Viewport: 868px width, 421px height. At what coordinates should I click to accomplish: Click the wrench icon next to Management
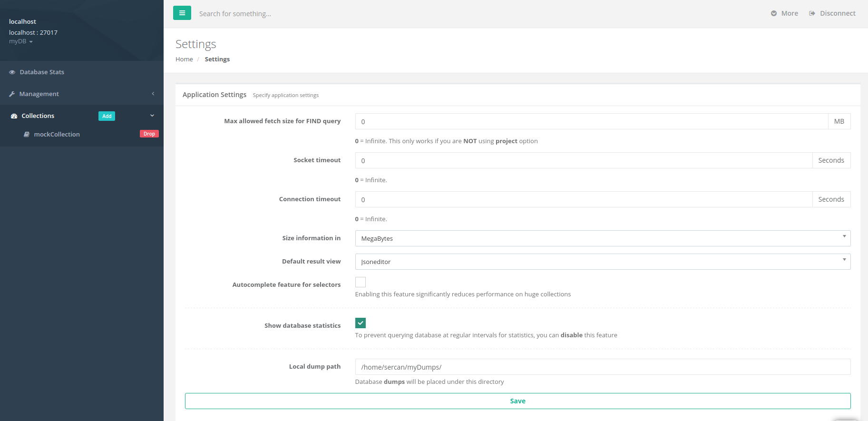point(12,94)
